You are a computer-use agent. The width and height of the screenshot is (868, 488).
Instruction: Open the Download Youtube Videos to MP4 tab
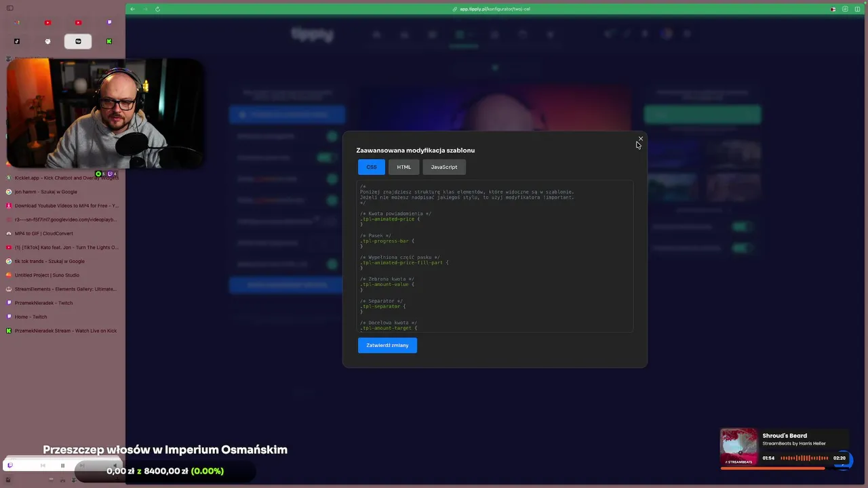(62, 205)
